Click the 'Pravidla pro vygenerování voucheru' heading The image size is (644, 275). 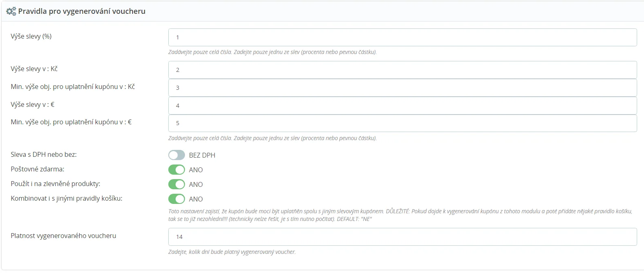click(x=81, y=11)
